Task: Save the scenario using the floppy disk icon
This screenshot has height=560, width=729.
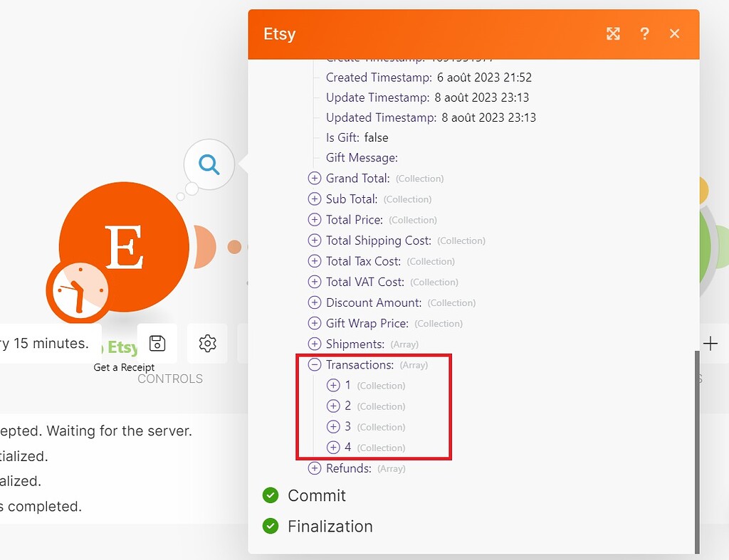Action: (157, 343)
